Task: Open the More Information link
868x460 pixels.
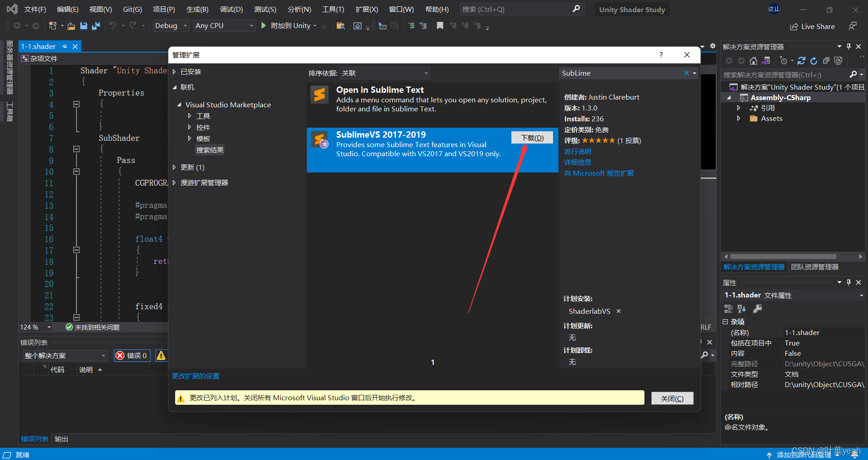Action: (x=577, y=162)
